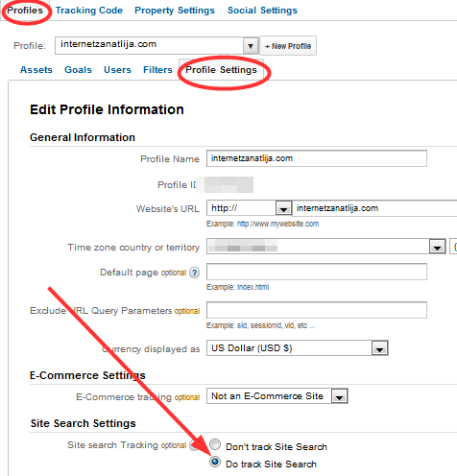Open help icon next to Default page

(x=194, y=273)
